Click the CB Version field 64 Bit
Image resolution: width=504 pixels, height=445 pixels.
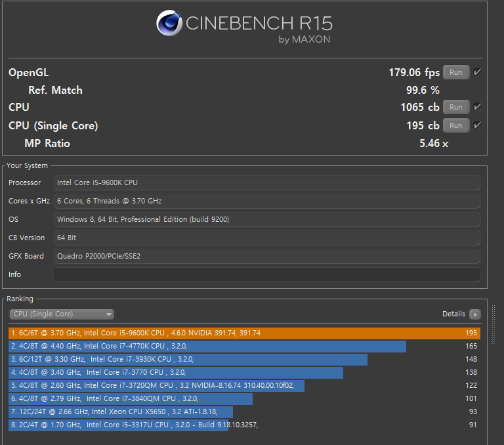coord(267,238)
